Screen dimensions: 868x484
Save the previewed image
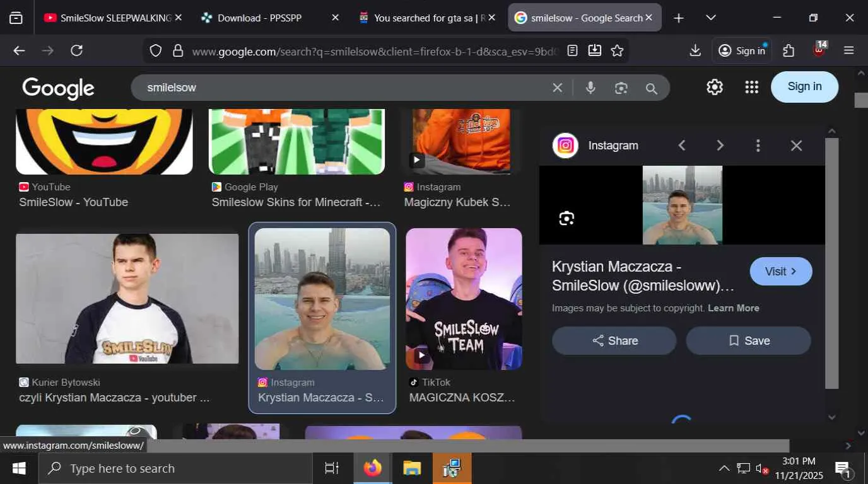pyautogui.click(x=749, y=341)
